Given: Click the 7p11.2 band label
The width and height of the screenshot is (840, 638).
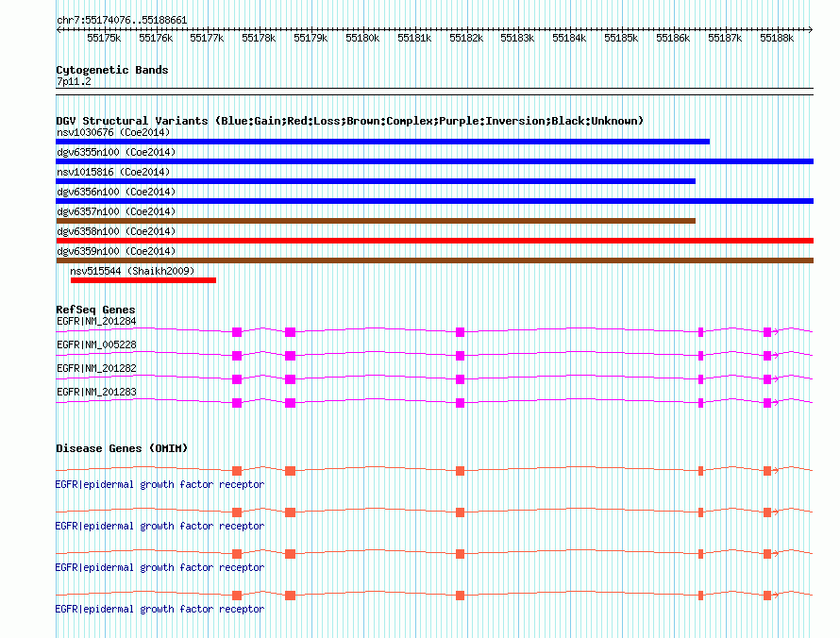Looking at the screenshot, I should 74,81.
